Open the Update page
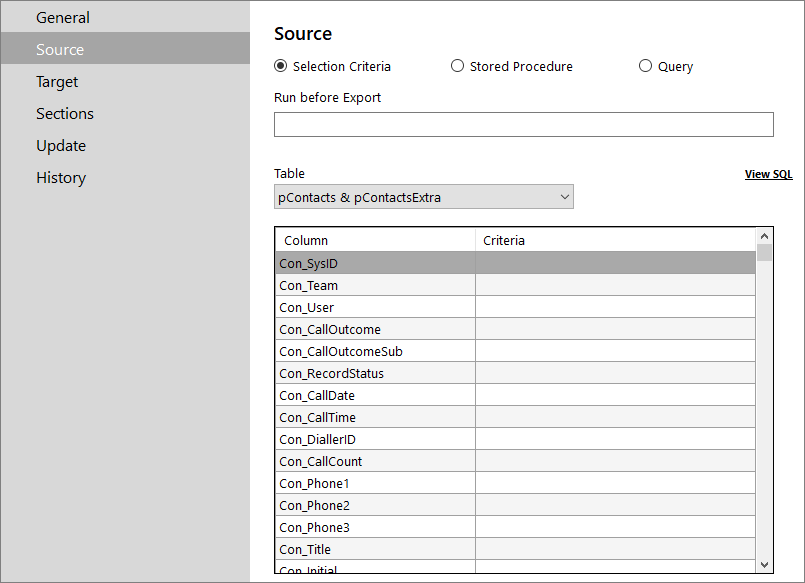 tap(61, 146)
